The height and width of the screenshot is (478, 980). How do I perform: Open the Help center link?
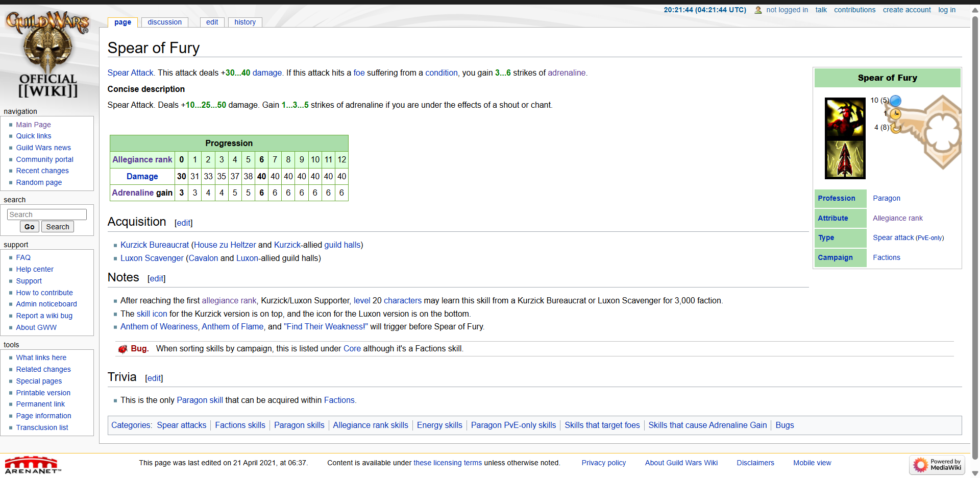point(35,269)
